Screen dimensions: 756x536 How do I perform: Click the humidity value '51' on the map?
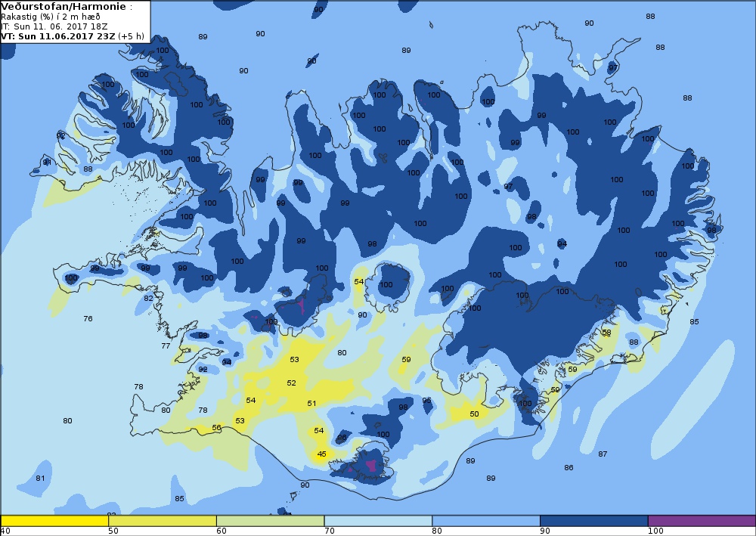click(x=311, y=404)
